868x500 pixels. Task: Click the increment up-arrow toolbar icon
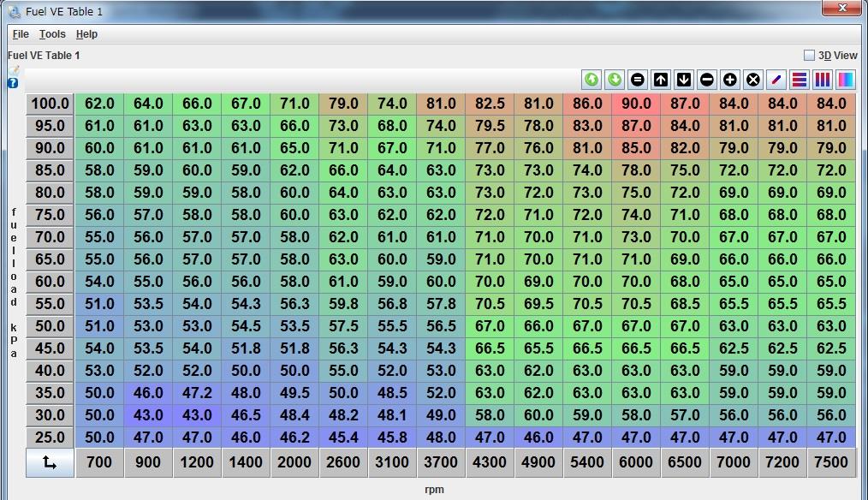pos(661,80)
